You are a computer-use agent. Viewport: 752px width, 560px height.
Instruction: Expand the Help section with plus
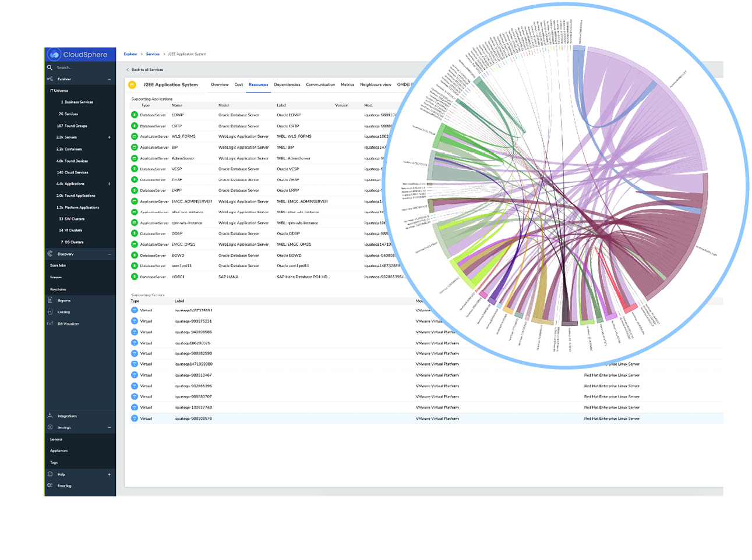pyautogui.click(x=109, y=474)
